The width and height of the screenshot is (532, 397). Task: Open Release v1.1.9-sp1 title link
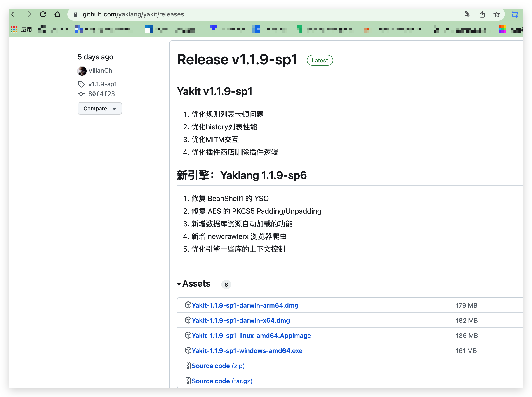click(237, 60)
